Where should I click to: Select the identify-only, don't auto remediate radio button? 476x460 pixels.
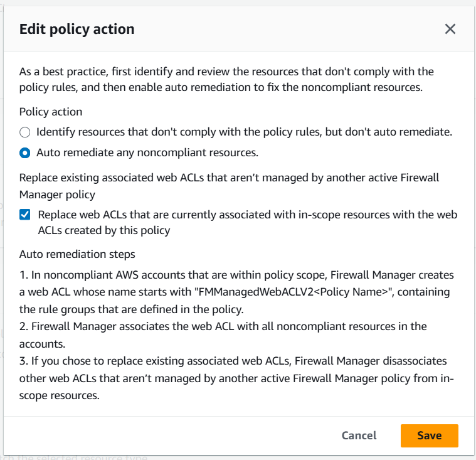point(24,132)
